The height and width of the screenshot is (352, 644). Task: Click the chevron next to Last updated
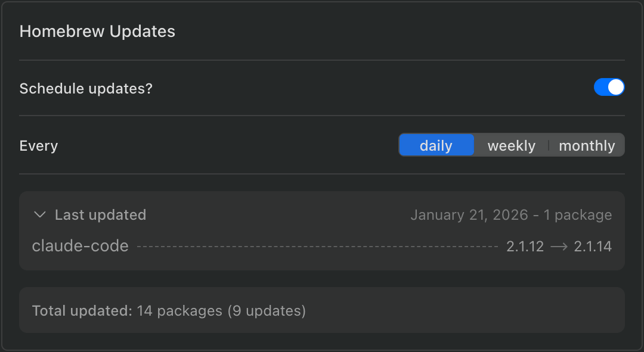39,214
